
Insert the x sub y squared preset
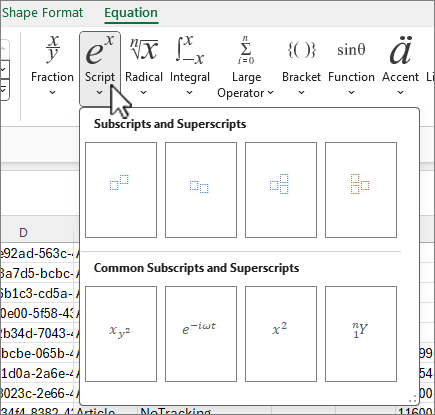[x=121, y=334]
